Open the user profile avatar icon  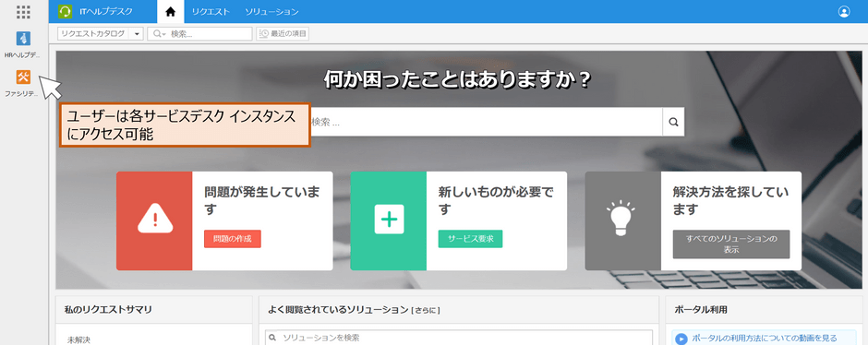(844, 12)
